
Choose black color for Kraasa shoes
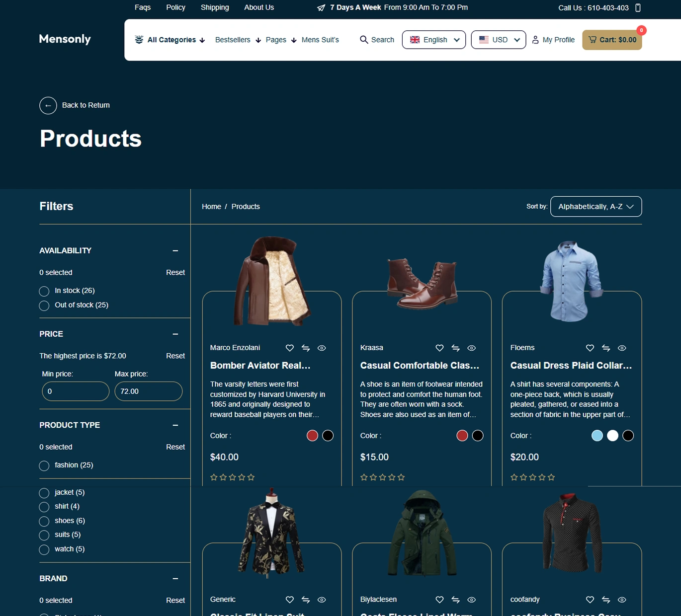[x=478, y=436]
